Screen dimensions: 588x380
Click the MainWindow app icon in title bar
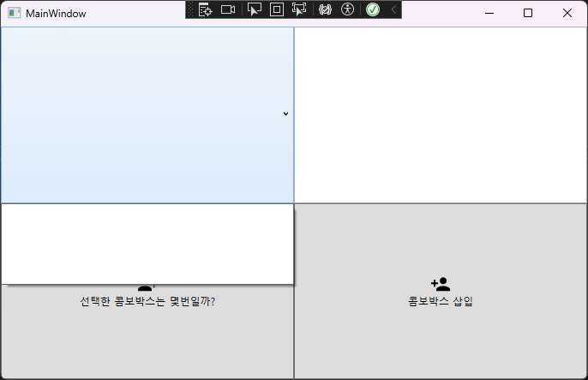[x=15, y=13]
